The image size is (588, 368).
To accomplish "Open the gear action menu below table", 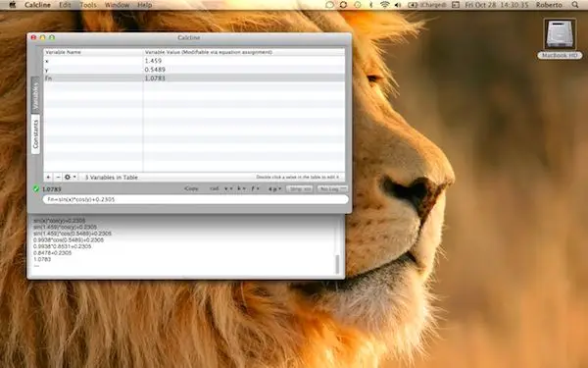I will coord(70,177).
